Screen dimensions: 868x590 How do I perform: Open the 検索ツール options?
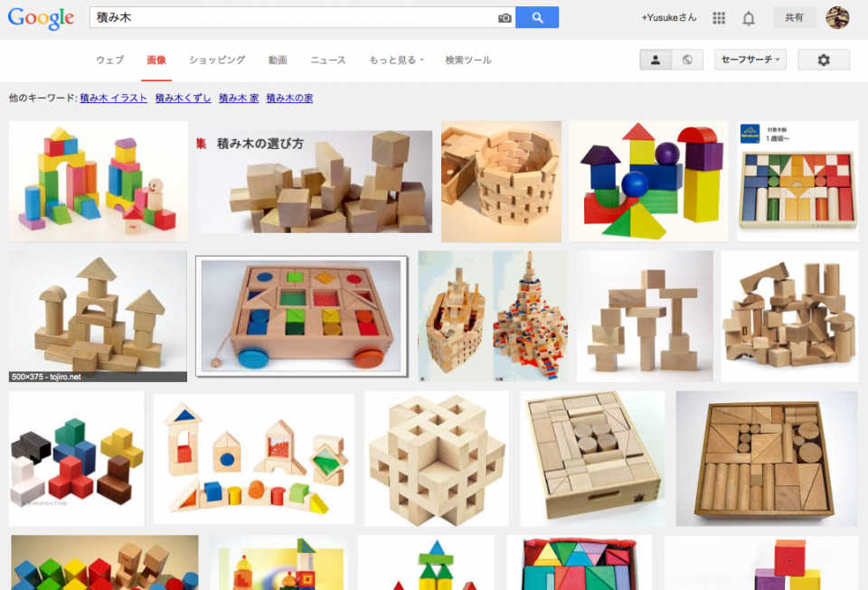(x=468, y=60)
